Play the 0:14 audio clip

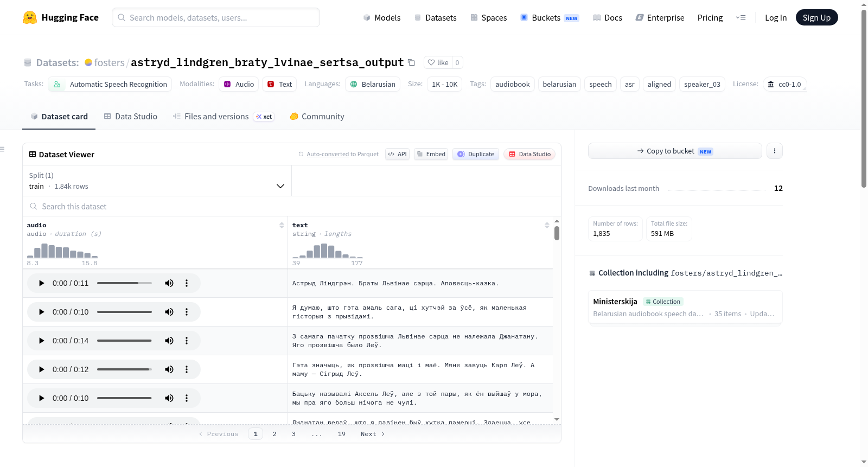coord(42,341)
